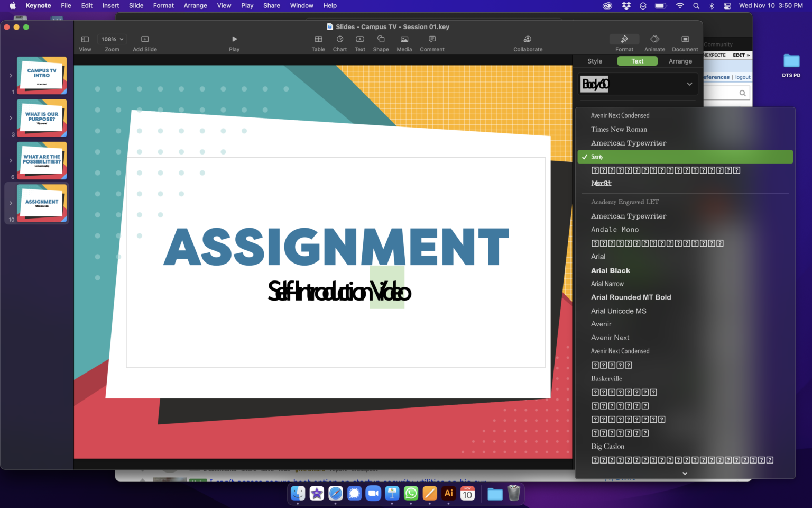Open Zoom from the dock
Viewport: 812px width, 508px height.
click(x=373, y=493)
